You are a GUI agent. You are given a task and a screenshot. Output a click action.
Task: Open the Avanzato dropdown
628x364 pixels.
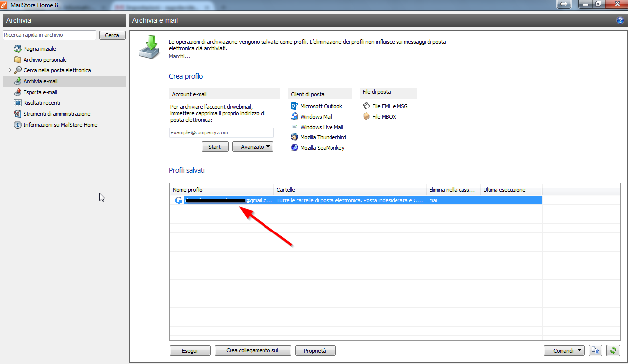tap(253, 147)
